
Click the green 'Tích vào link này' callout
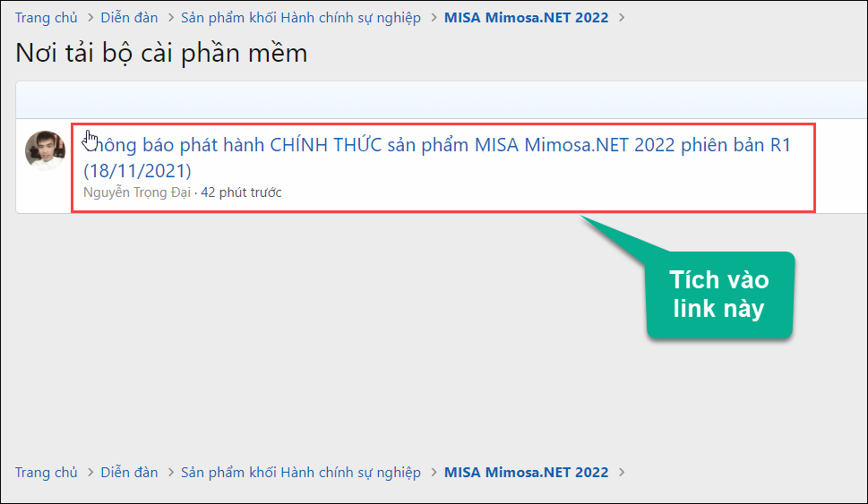[719, 295]
